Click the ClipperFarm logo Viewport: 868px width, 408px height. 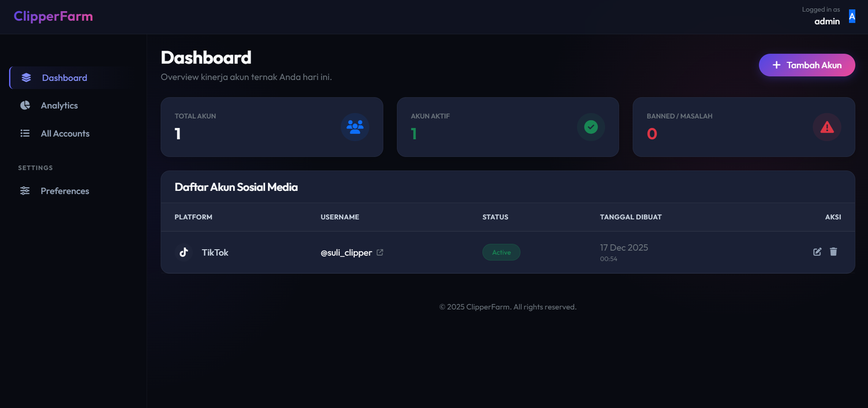(53, 16)
